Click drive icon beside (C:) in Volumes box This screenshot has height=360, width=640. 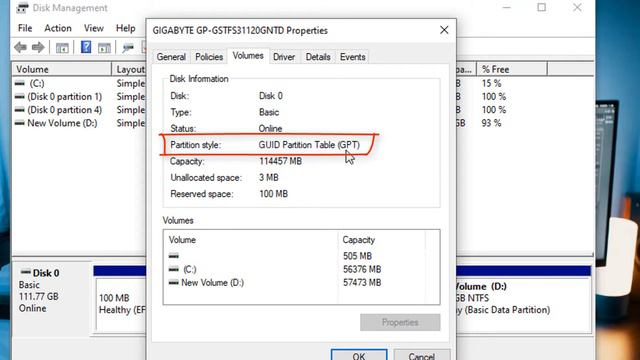[173, 269]
